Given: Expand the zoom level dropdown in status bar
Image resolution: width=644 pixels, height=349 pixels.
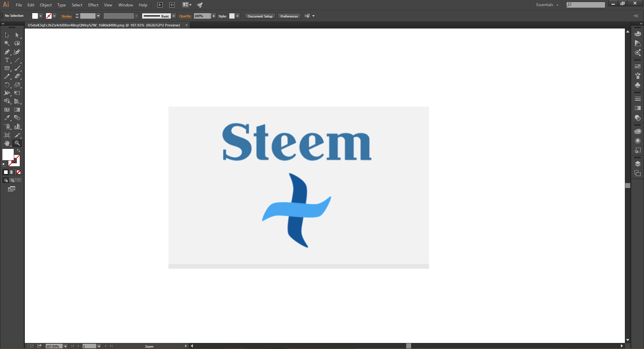Looking at the screenshot, I should click(x=65, y=346).
